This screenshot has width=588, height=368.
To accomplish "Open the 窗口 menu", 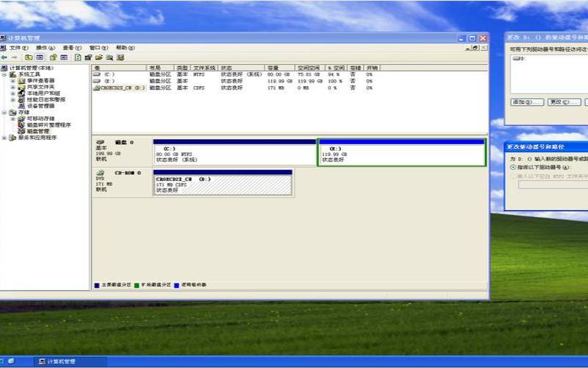I will 98,48.
